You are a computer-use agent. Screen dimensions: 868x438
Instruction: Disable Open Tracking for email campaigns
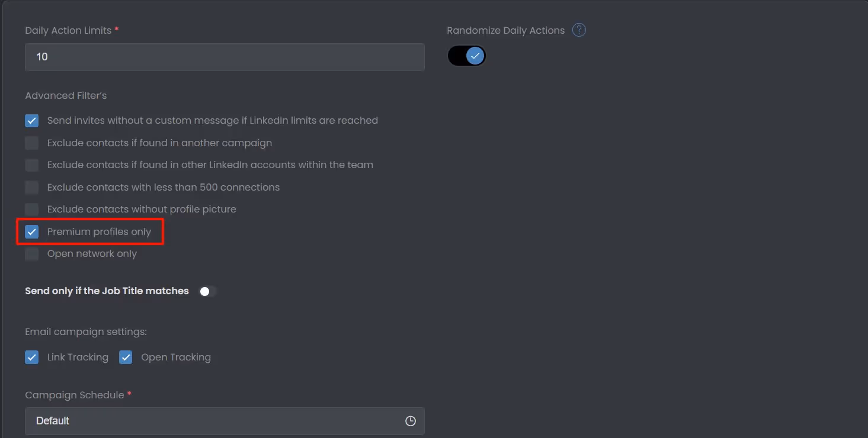(126, 357)
